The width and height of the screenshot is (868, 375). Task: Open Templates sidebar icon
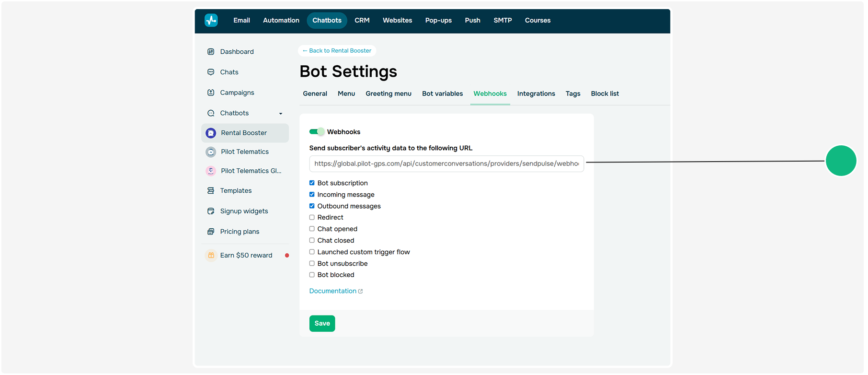coord(211,191)
